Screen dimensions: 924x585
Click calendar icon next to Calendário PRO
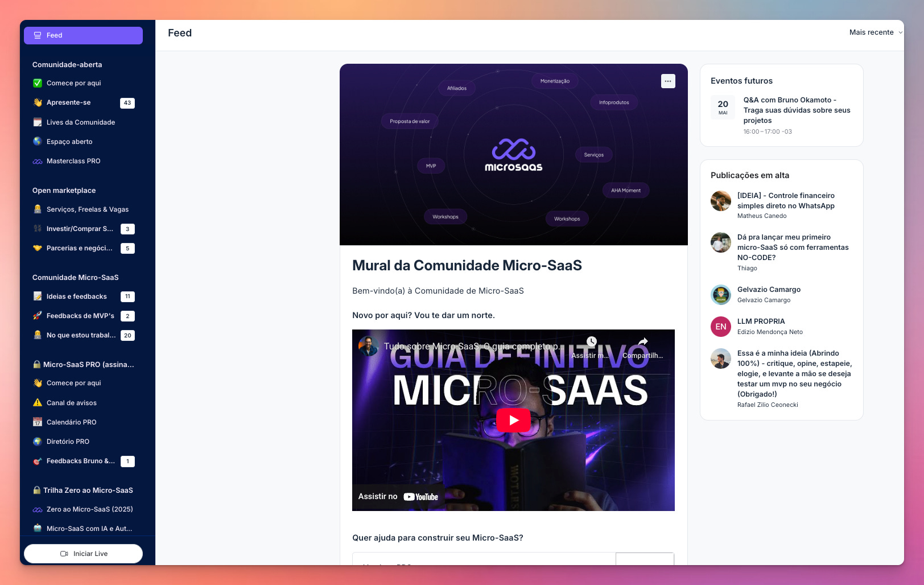click(38, 422)
